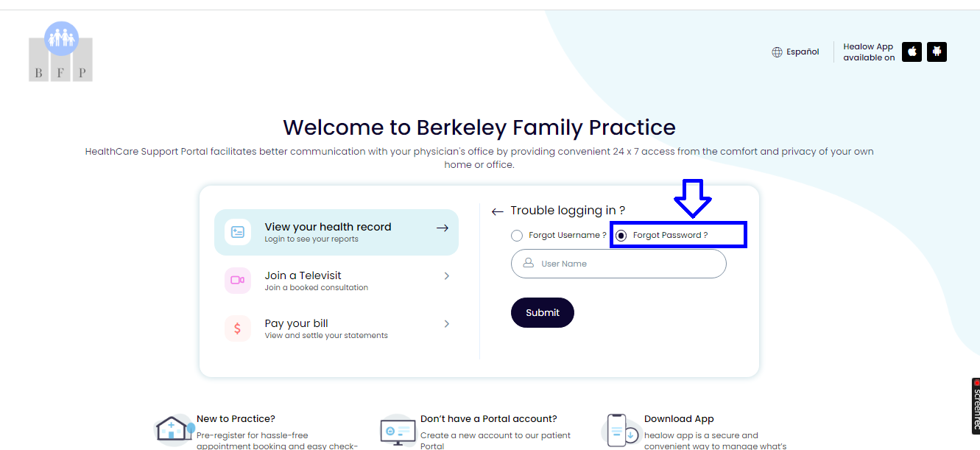Click the globe icon beside Español
Viewport: 980px width, 450px height.
click(x=777, y=52)
